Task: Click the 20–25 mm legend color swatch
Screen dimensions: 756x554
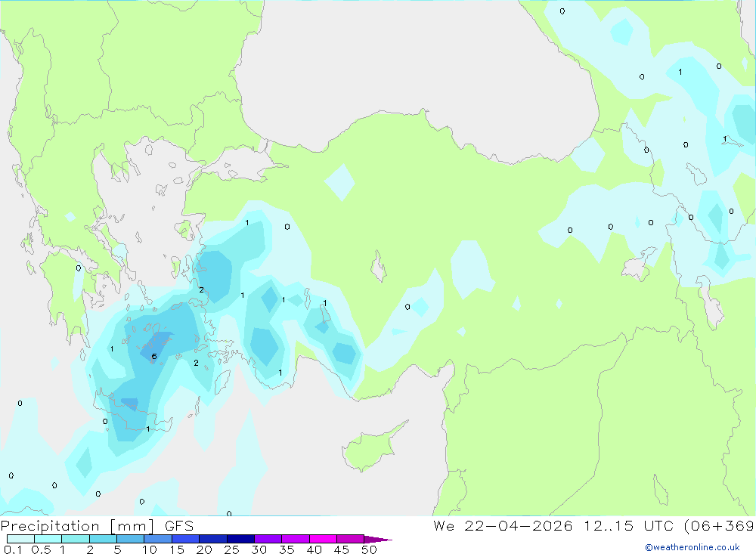Action: click(212, 539)
